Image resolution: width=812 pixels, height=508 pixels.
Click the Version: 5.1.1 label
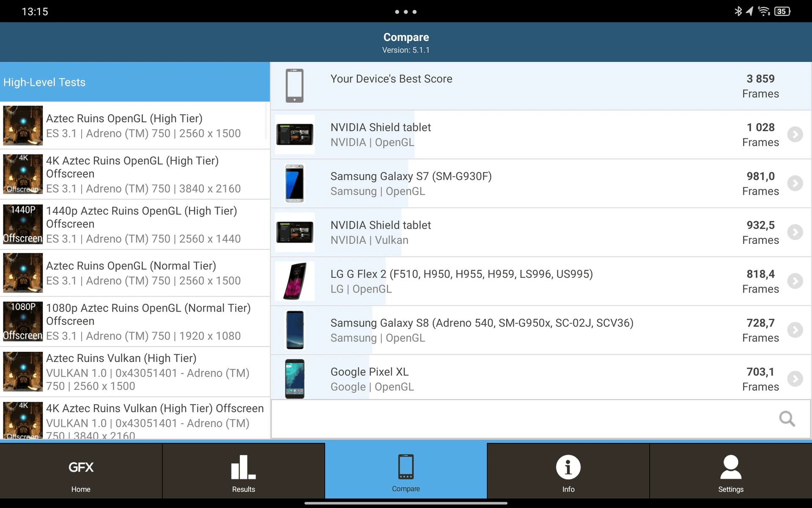click(x=406, y=50)
